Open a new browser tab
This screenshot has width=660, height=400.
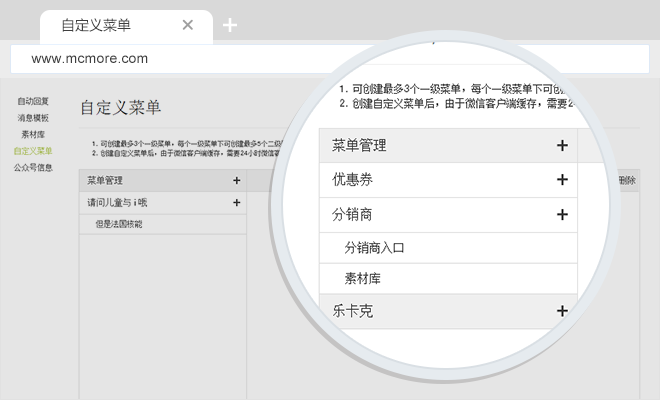point(230,26)
